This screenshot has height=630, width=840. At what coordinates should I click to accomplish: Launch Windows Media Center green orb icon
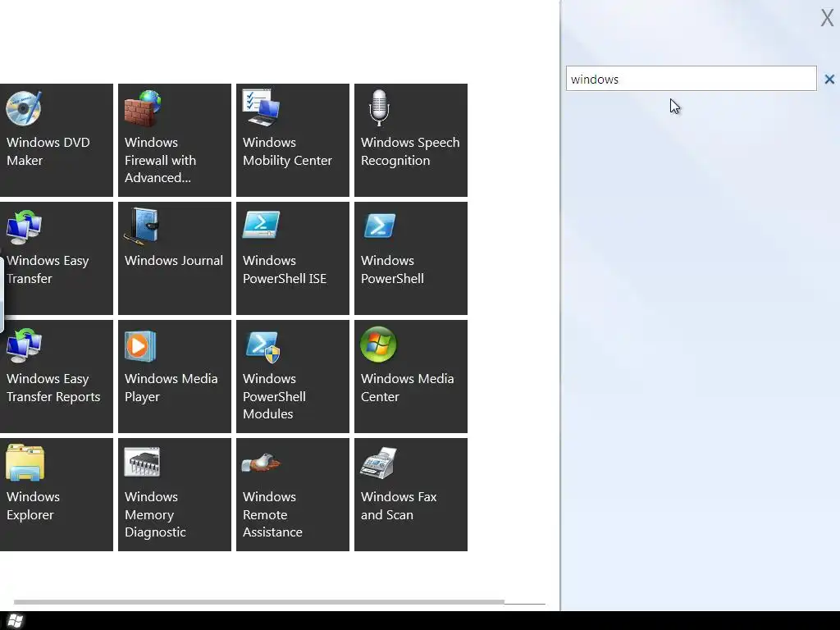point(378,345)
